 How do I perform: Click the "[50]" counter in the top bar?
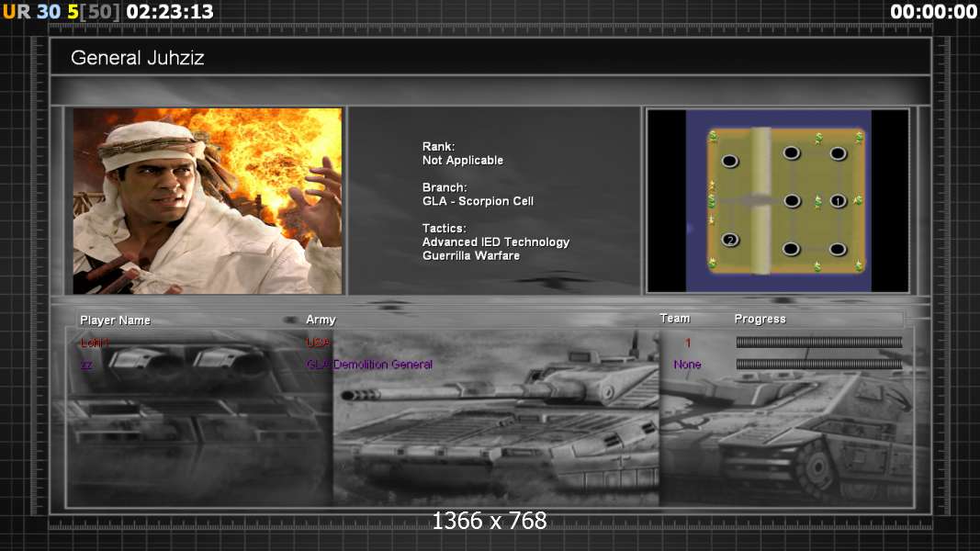pyautogui.click(x=100, y=11)
